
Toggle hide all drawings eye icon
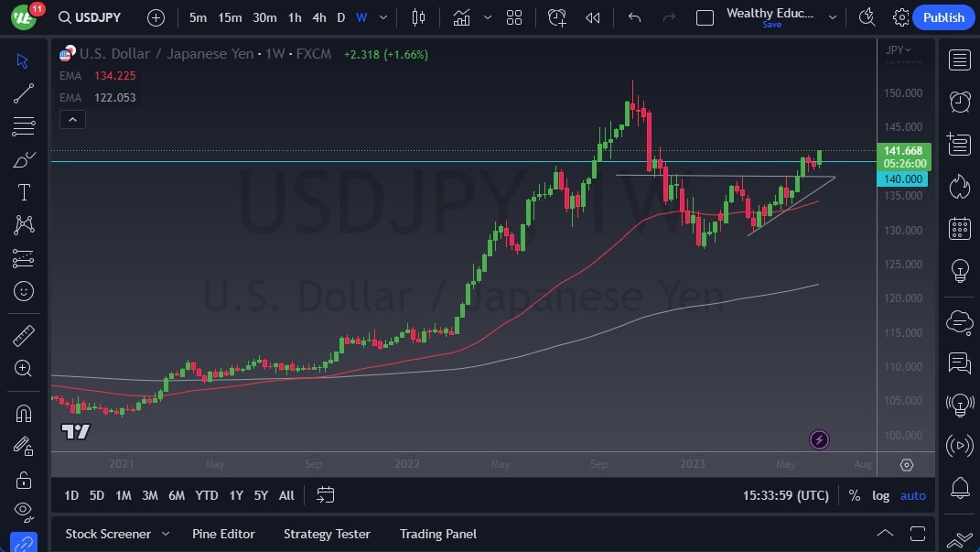(24, 512)
